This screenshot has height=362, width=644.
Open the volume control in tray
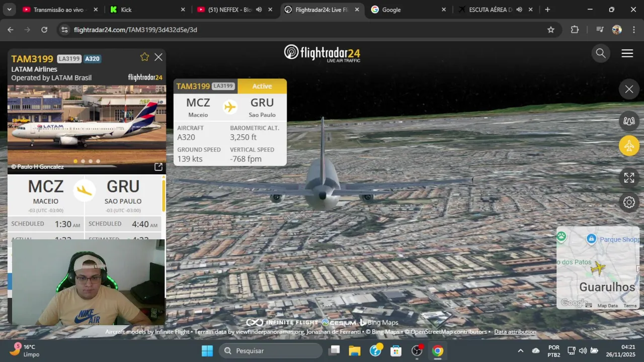[x=583, y=350]
